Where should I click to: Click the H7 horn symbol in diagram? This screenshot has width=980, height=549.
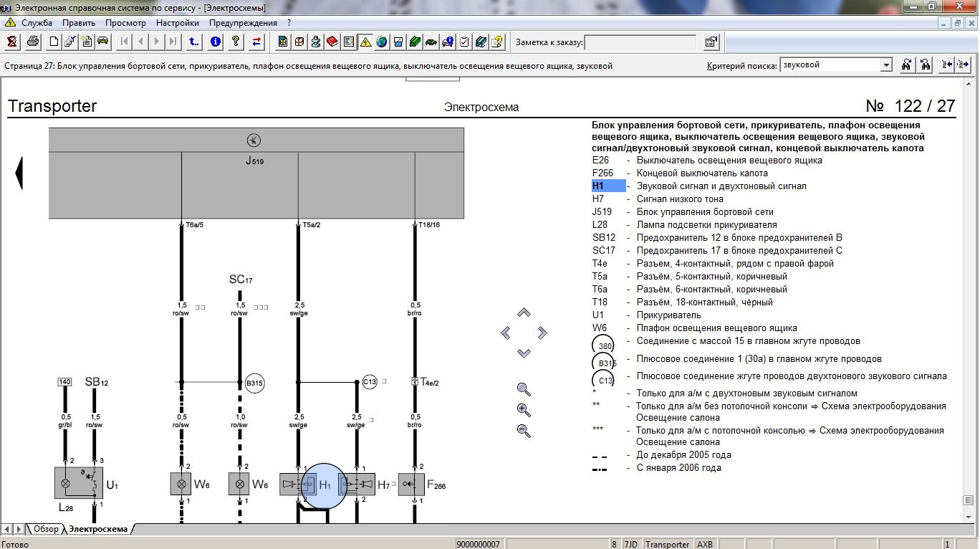click(x=356, y=484)
